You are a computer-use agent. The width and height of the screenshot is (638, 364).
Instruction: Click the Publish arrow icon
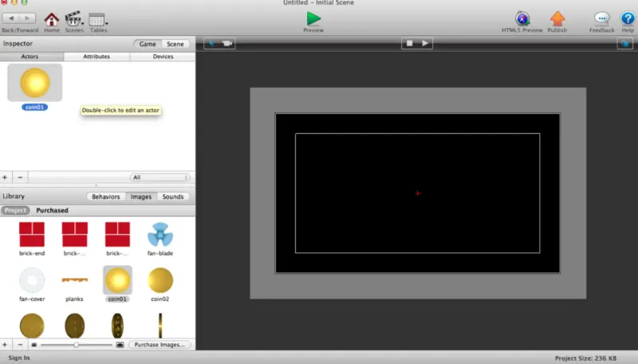[557, 18]
